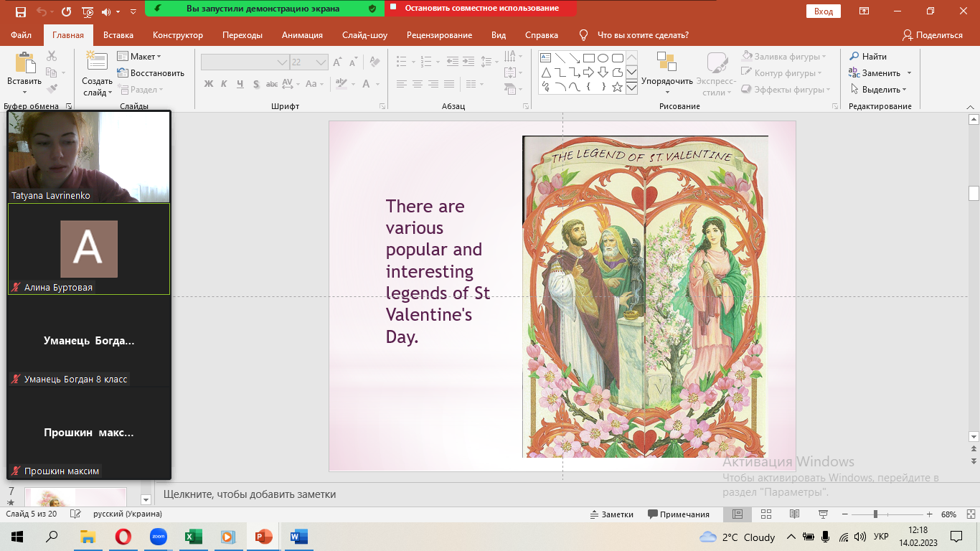Toggle Notes pane (Заметки)
The image size is (980, 551).
pyautogui.click(x=612, y=514)
